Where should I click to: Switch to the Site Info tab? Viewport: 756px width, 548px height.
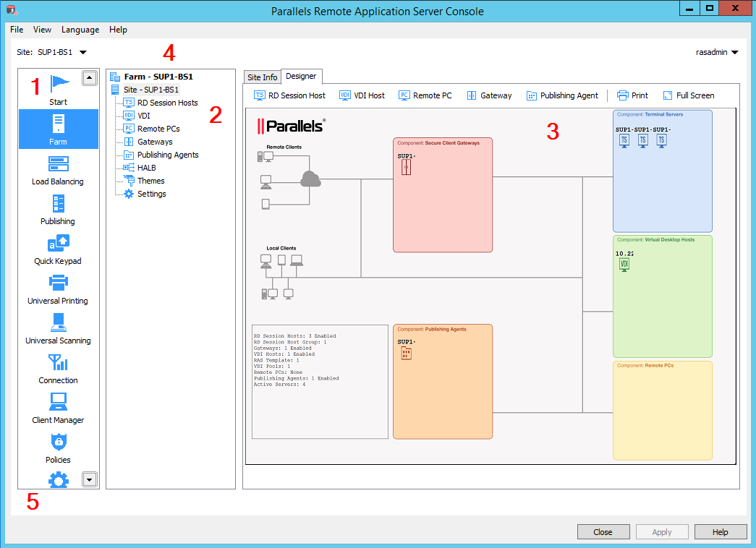[262, 77]
